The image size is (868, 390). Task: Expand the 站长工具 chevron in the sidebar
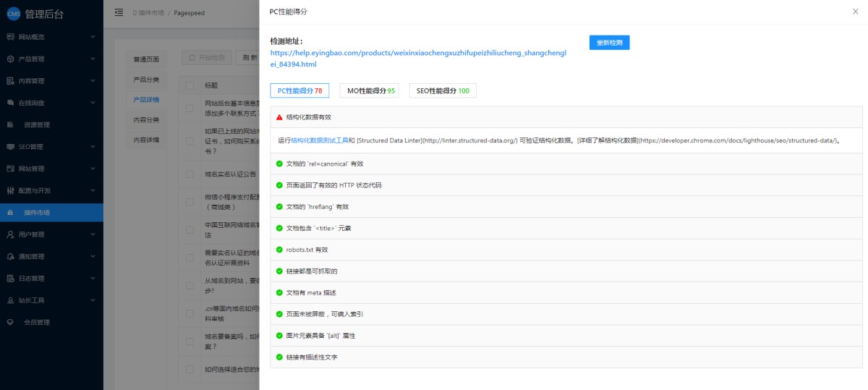pyautogui.click(x=93, y=300)
